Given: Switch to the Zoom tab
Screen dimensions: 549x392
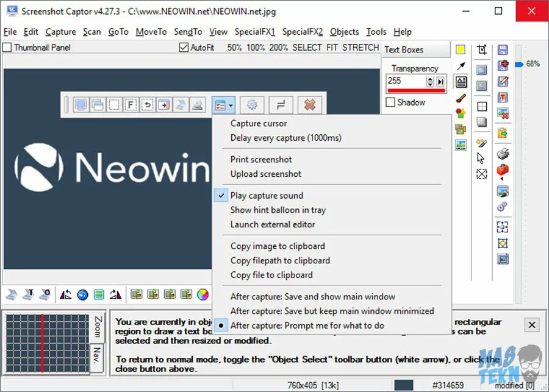Looking at the screenshot, I should tap(98, 327).
